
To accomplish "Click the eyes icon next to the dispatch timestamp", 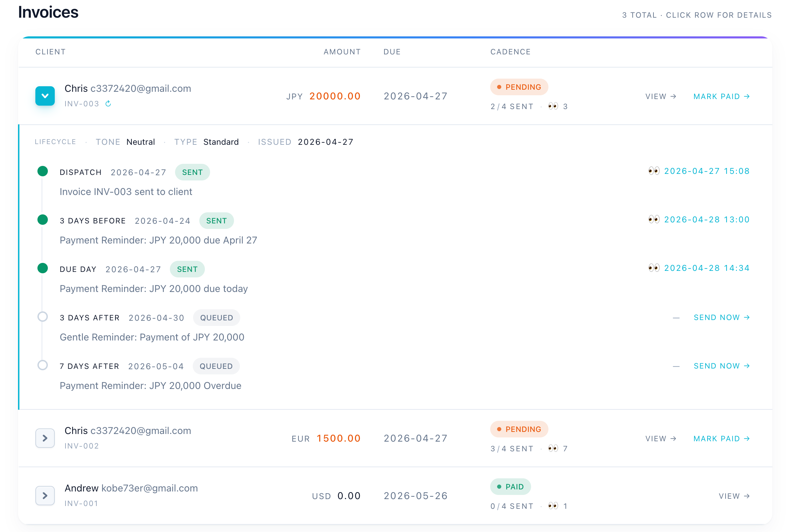I will 654,171.
